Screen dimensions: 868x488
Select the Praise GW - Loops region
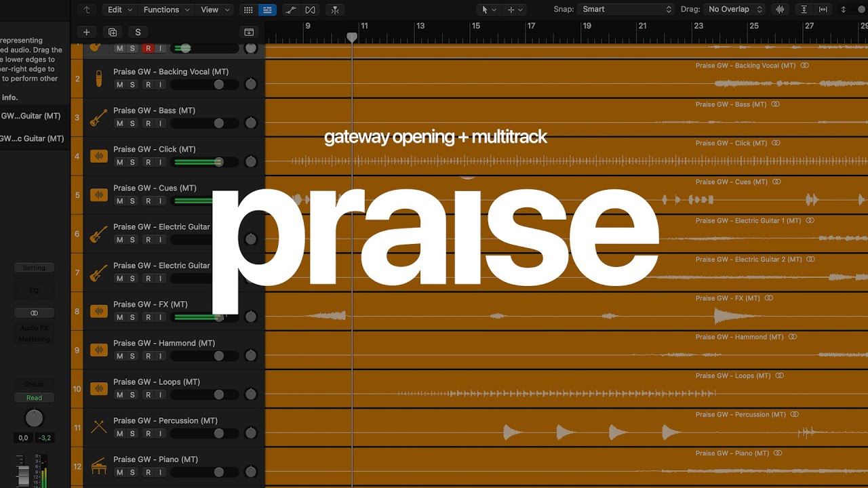pos(566,389)
